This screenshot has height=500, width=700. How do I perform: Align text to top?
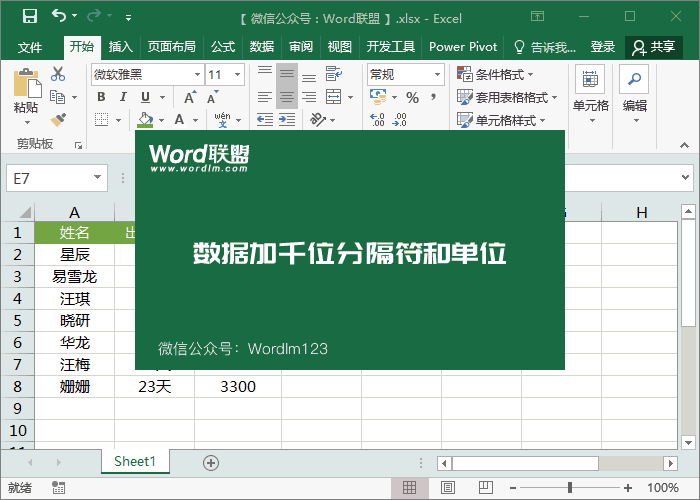(265, 73)
